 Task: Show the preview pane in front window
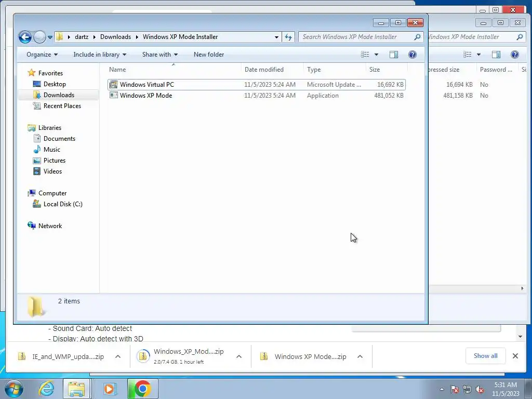coord(394,54)
